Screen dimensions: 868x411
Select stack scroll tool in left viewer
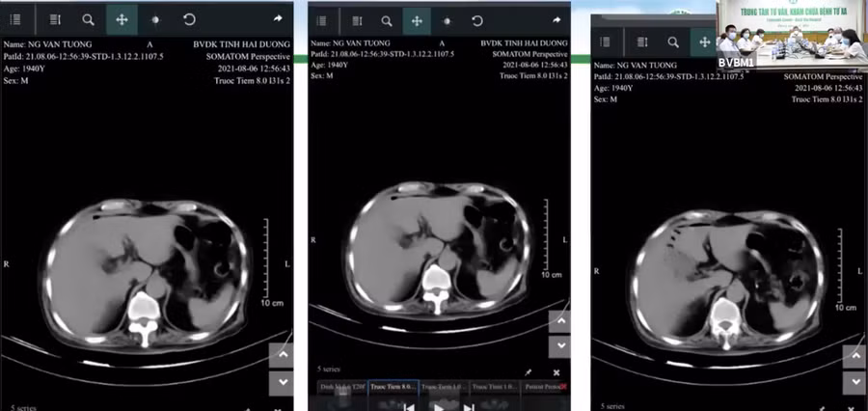coord(54,18)
